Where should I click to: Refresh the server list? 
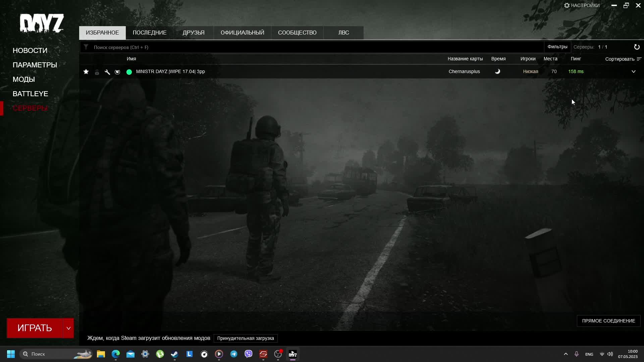(637, 47)
